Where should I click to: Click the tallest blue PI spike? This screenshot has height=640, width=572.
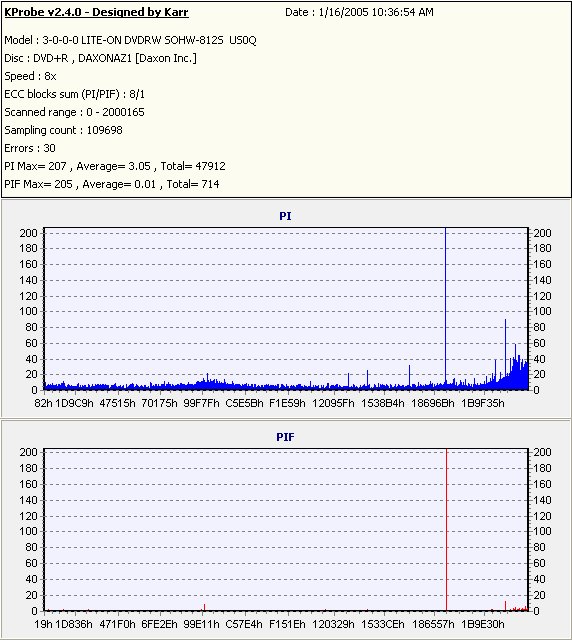(445, 306)
